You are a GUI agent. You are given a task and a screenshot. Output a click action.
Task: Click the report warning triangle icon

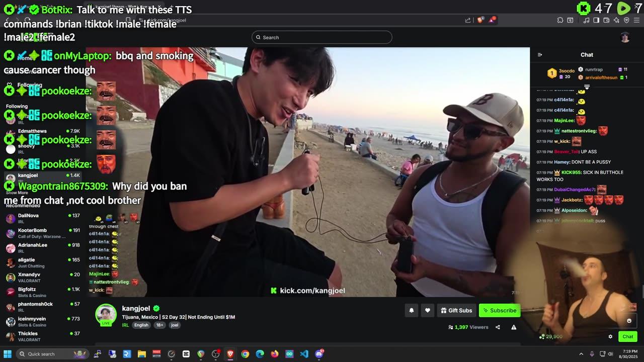(514, 327)
